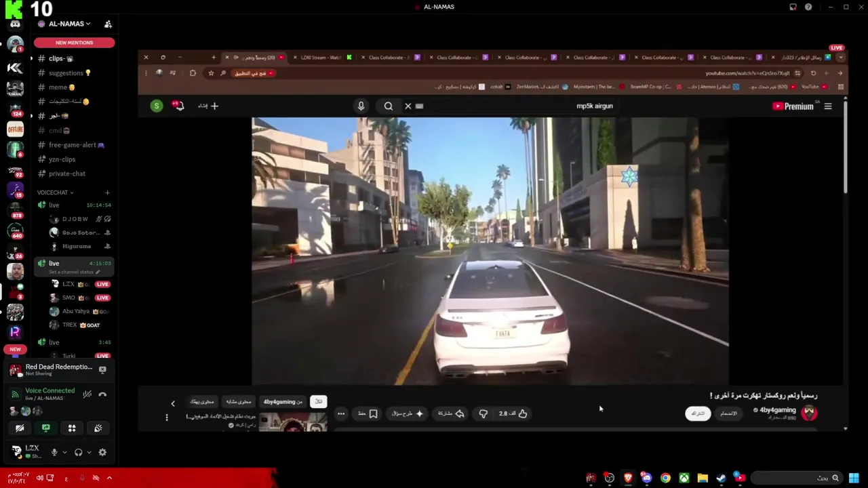Open File Explorer from the taskbar

coord(703,478)
